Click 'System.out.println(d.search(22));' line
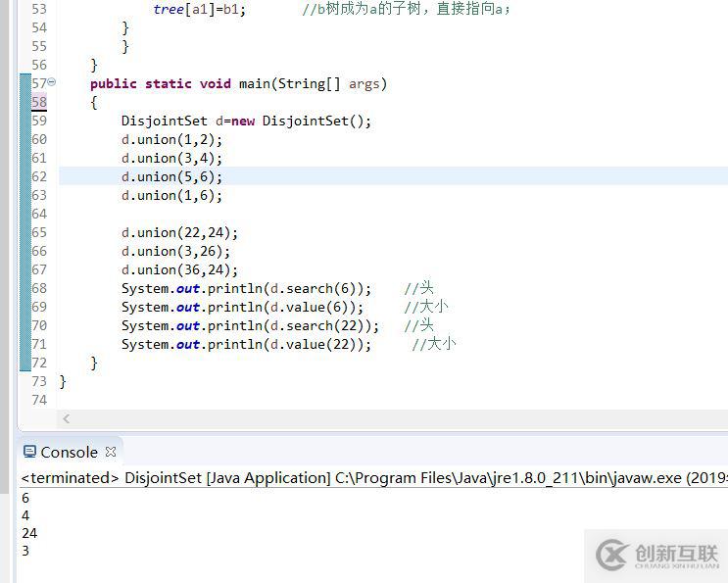The image size is (728, 583). 250,326
